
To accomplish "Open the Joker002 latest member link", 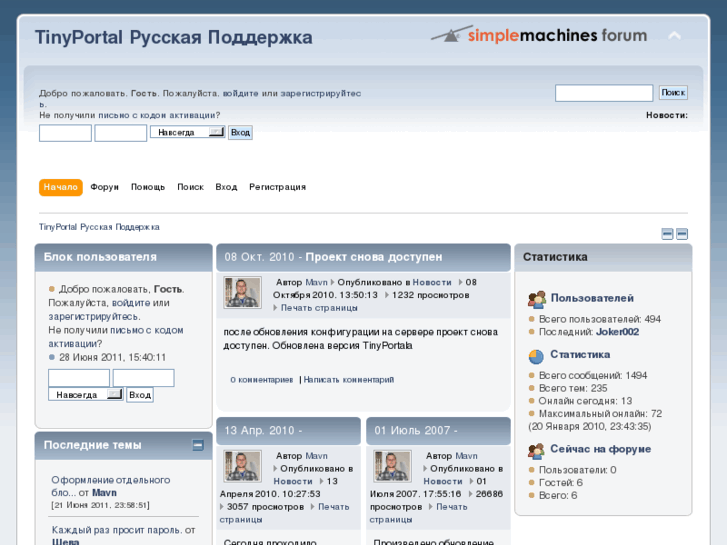I will coord(618,332).
